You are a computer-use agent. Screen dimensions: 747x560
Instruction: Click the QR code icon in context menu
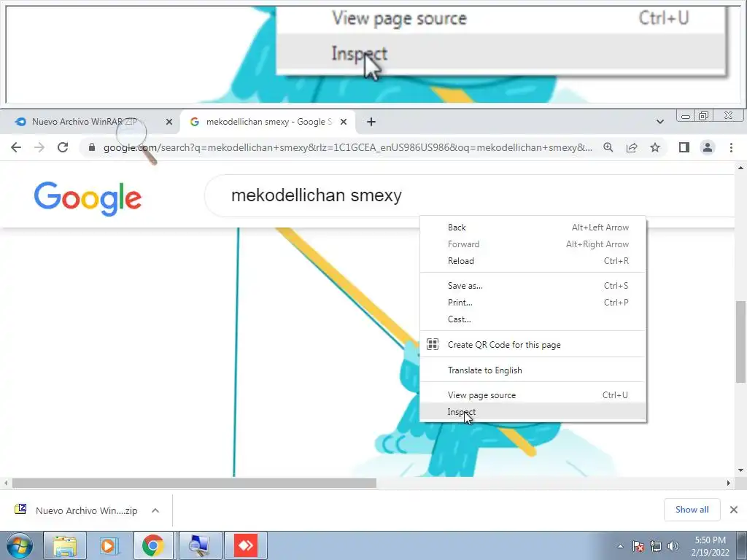click(x=433, y=344)
